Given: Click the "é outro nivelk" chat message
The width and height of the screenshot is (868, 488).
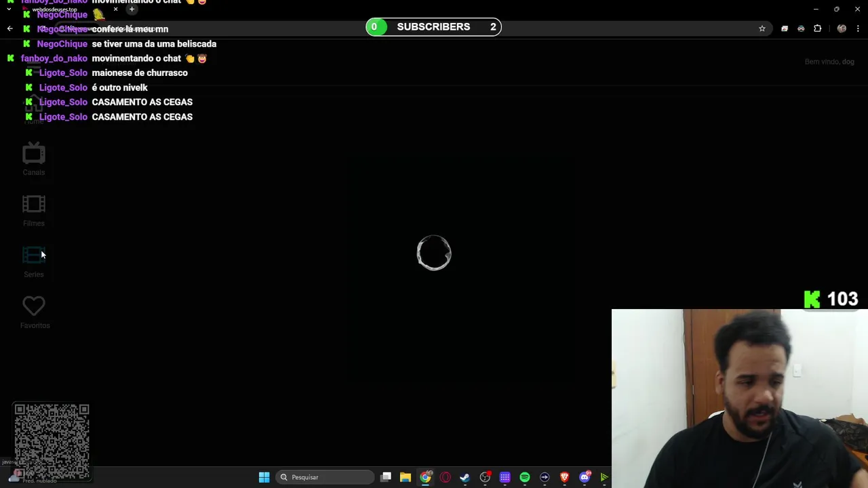Looking at the screenshot, I should [x=119, y=87].
